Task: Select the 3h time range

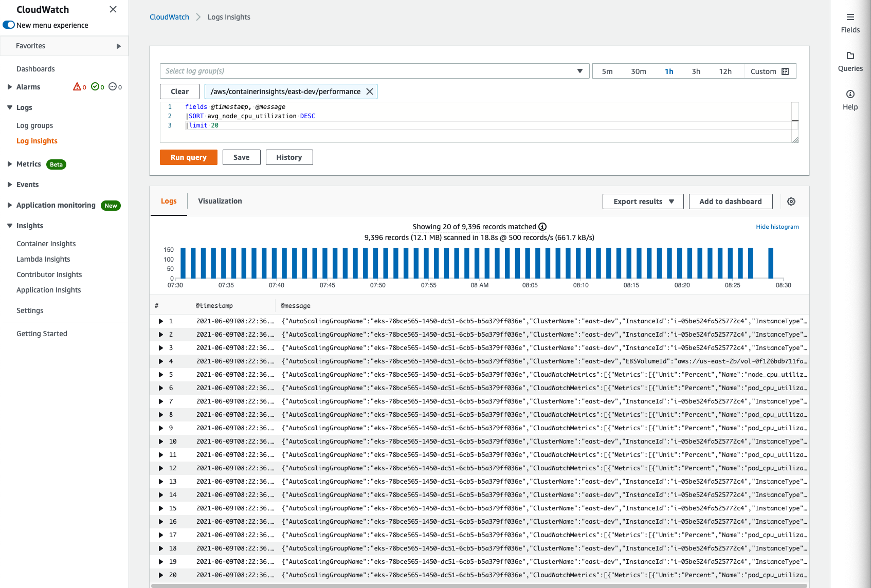Action: (696, 71)
